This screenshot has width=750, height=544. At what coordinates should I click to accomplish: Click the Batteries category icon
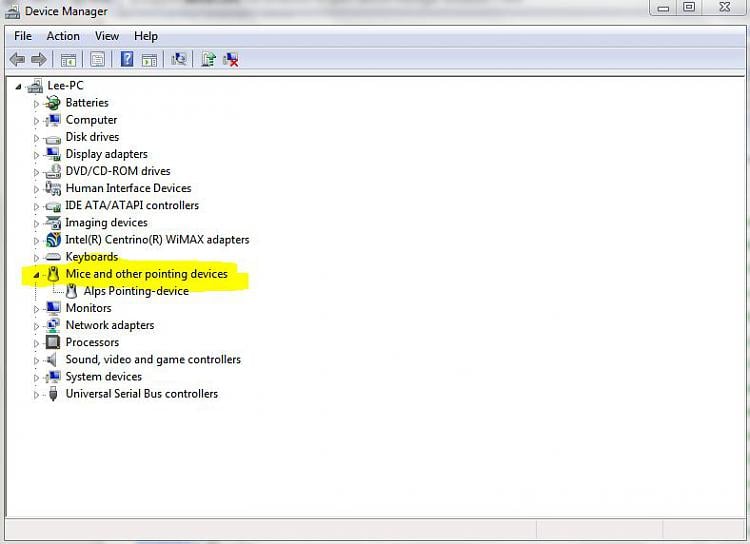point(53,103)
